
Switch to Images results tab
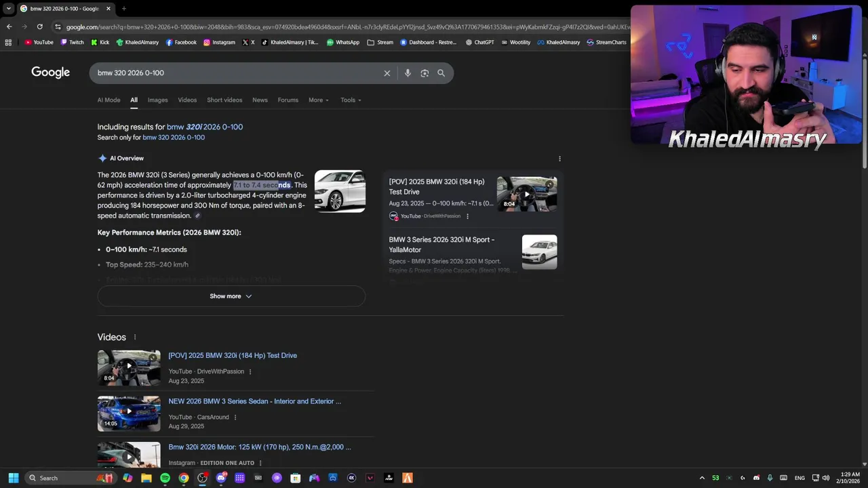pyautogui.click(x=157, y=100)
